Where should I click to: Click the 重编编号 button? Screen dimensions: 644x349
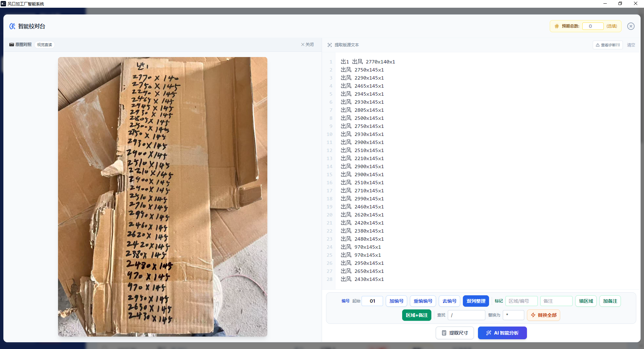(x=423, y=301)
